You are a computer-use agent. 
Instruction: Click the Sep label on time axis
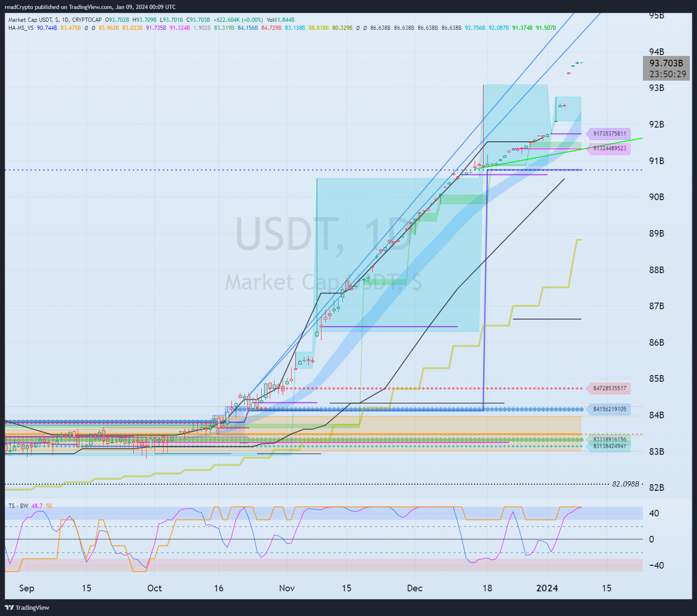coord(27,588)
